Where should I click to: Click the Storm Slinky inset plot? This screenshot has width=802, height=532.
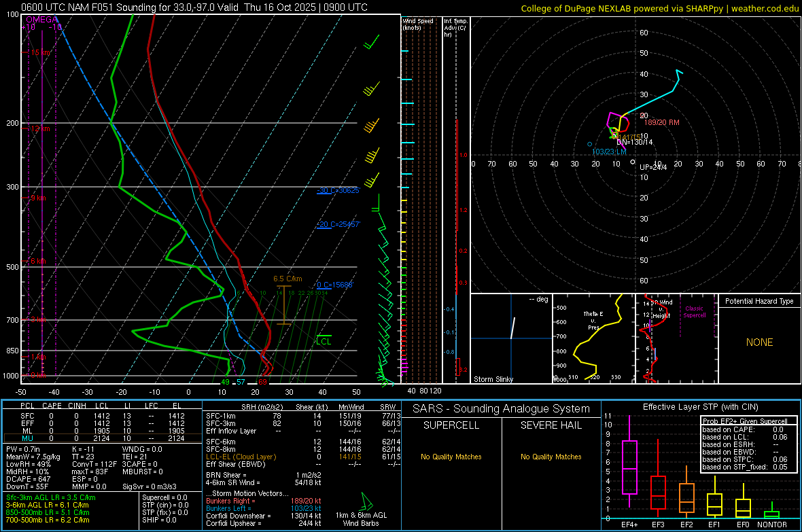511,338
